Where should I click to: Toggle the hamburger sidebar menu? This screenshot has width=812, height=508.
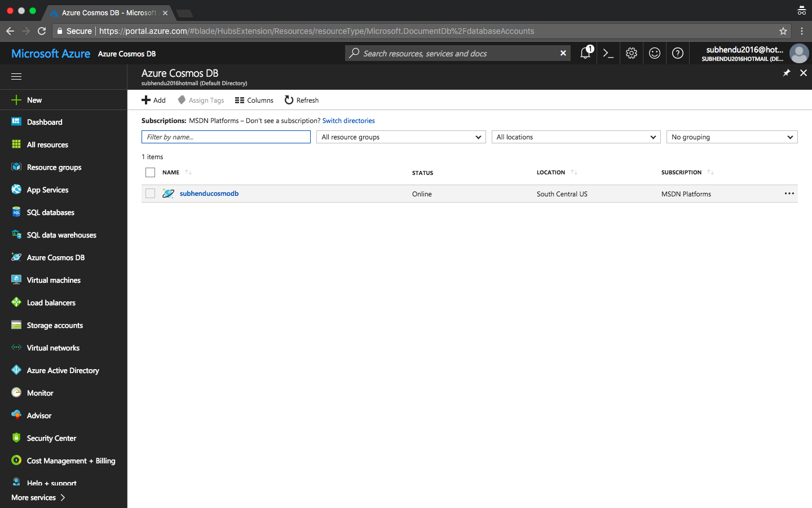point(16,76)
